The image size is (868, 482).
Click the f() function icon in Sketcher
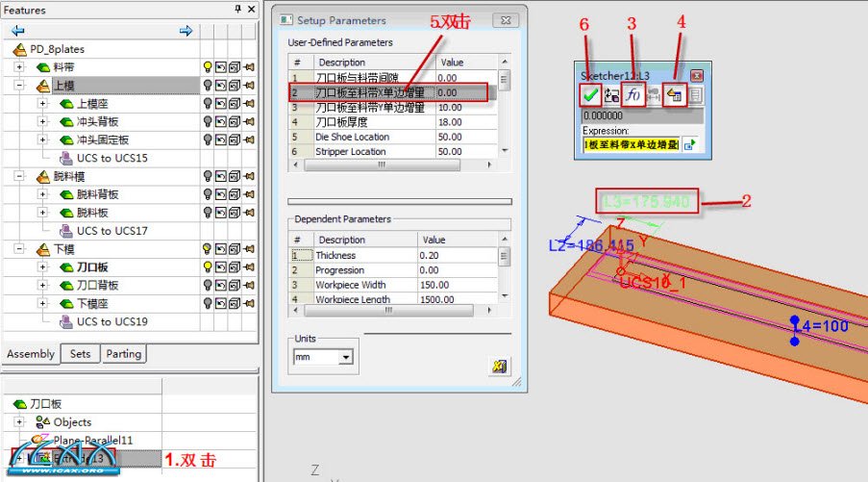tap(632, 95)
